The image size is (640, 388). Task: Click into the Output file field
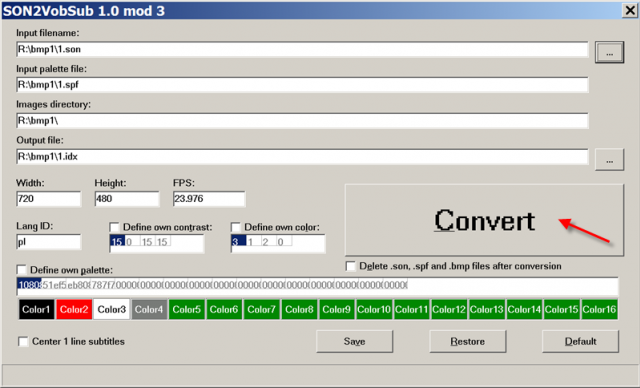point(302,156)
